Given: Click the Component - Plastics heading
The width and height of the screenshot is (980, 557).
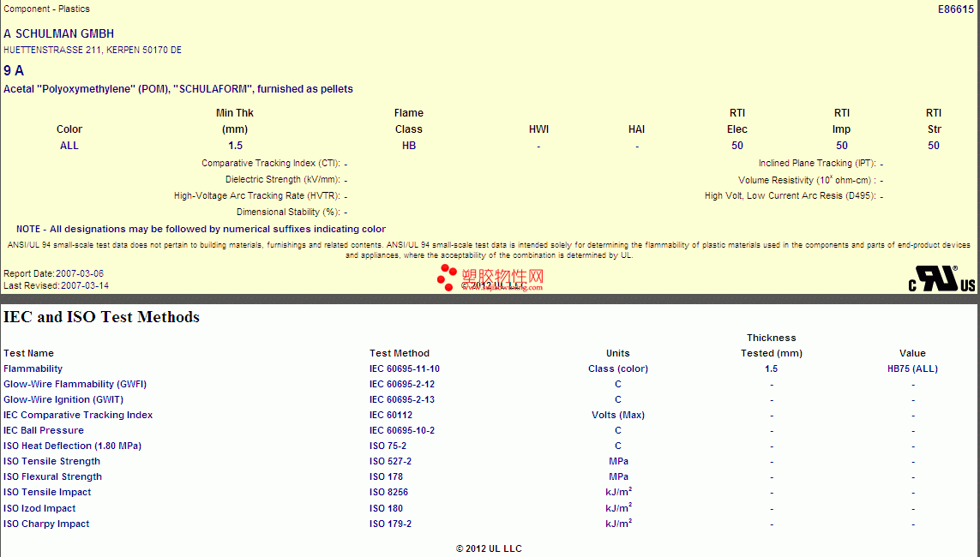Looking at the screenshot, I should (46, 9).
